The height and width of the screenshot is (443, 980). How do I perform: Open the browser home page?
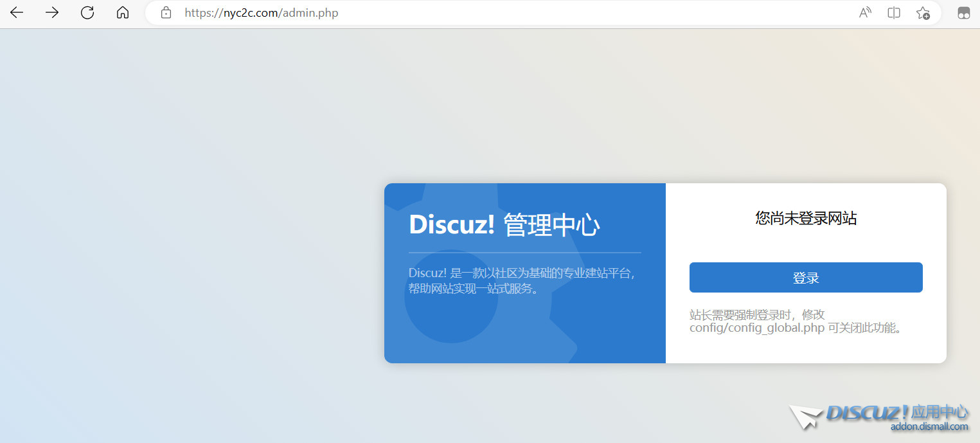122,12
